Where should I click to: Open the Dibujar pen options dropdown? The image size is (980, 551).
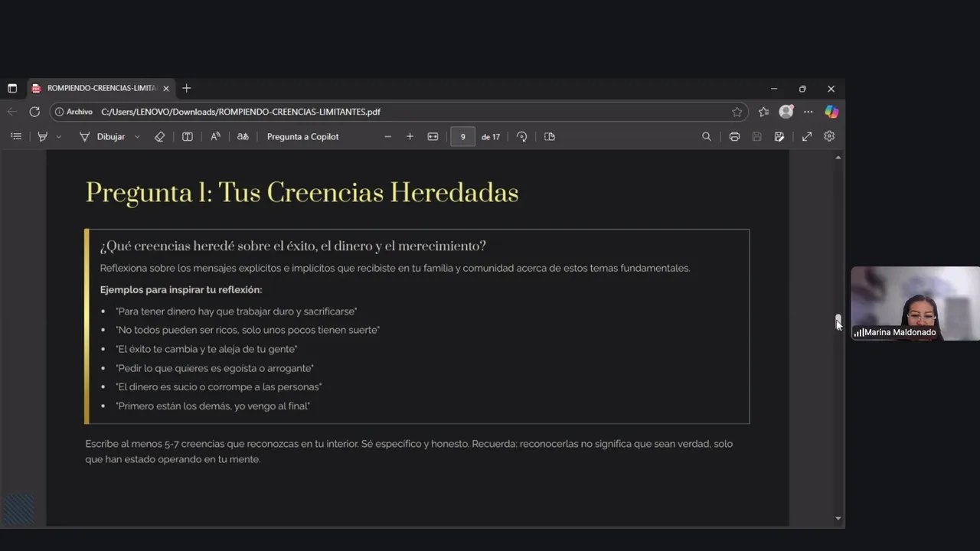(137, 136)
